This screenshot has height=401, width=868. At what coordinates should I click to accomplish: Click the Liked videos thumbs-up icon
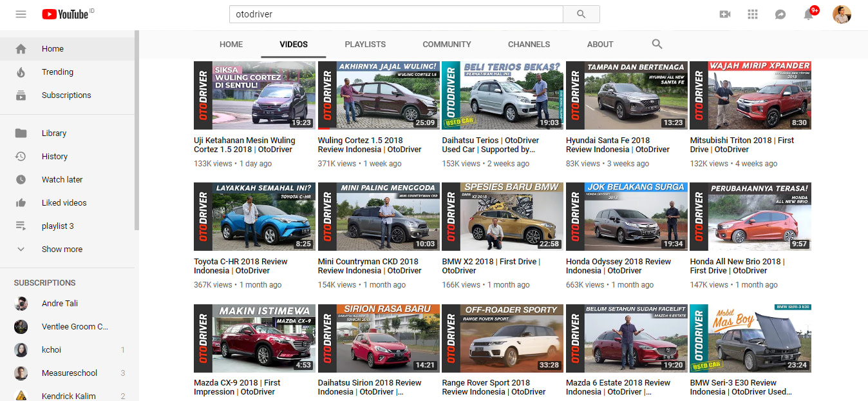[x=21, y=203]
